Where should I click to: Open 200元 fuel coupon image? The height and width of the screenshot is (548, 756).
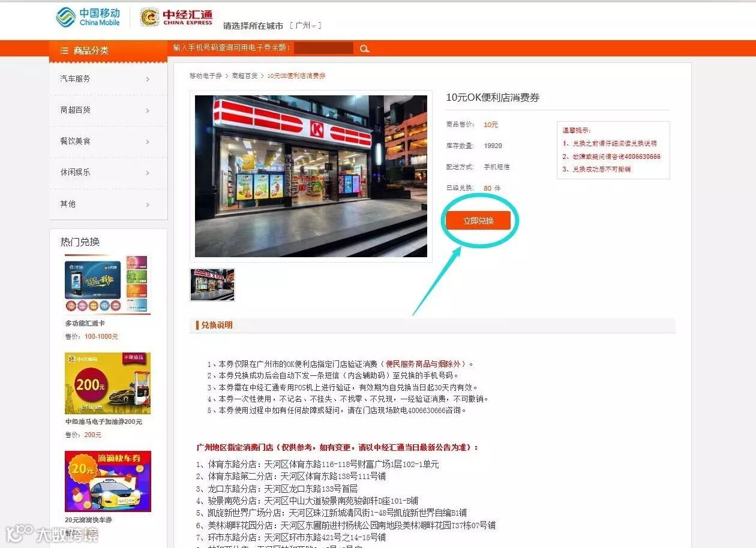(x=107, y=383)
